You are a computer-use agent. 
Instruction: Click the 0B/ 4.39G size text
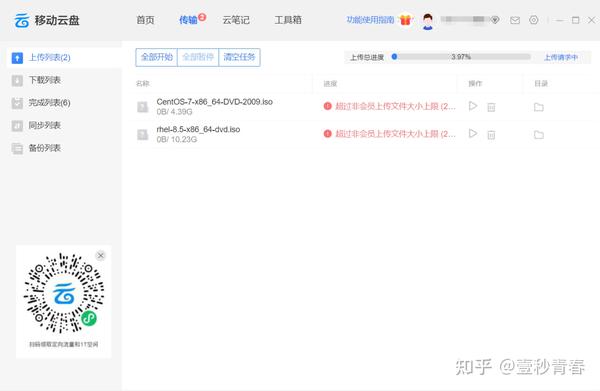174,112
